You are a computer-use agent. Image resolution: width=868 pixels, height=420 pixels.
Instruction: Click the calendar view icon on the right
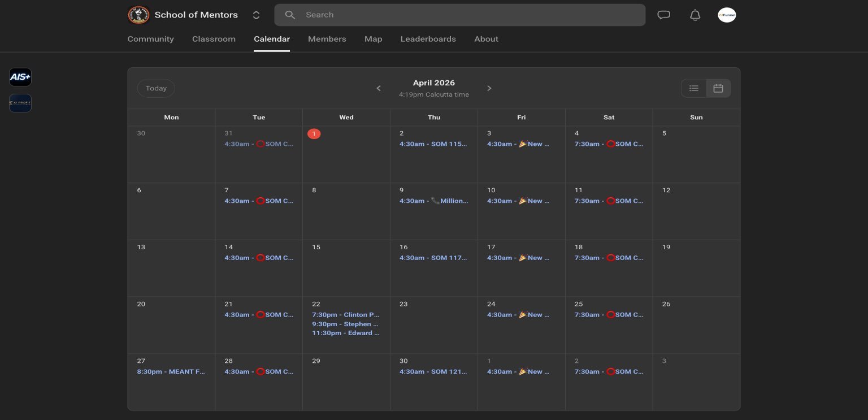tap(718, 88)
